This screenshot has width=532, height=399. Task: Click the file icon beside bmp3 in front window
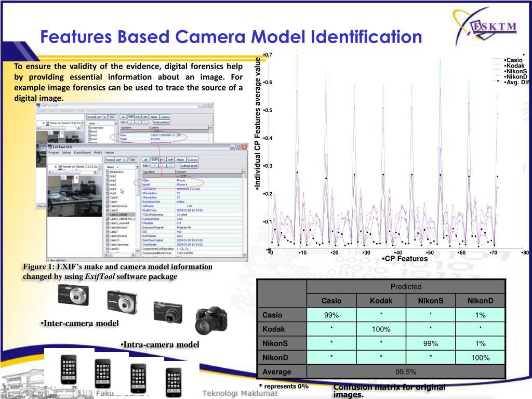107,184
